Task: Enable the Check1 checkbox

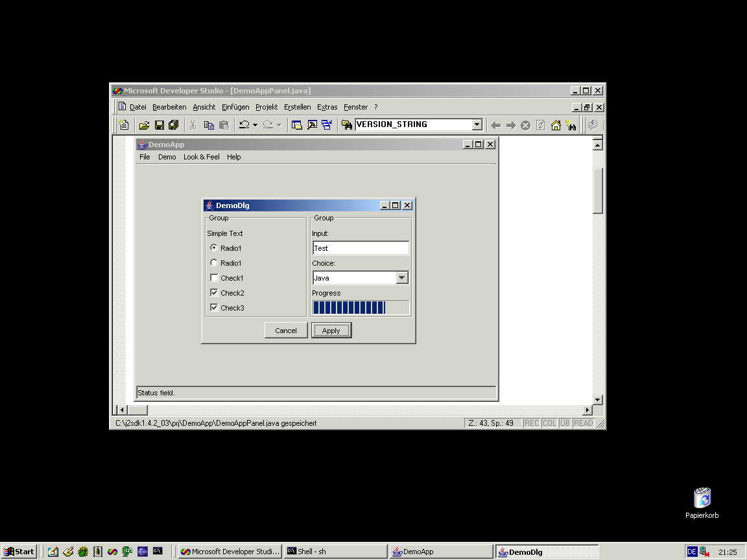Action: pyautogui.click(x=214, y=278)
